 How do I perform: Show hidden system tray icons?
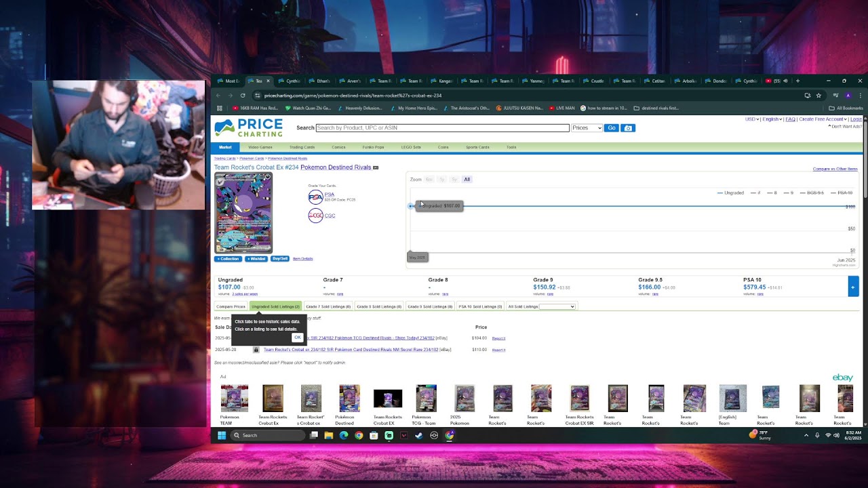(806, 435)
